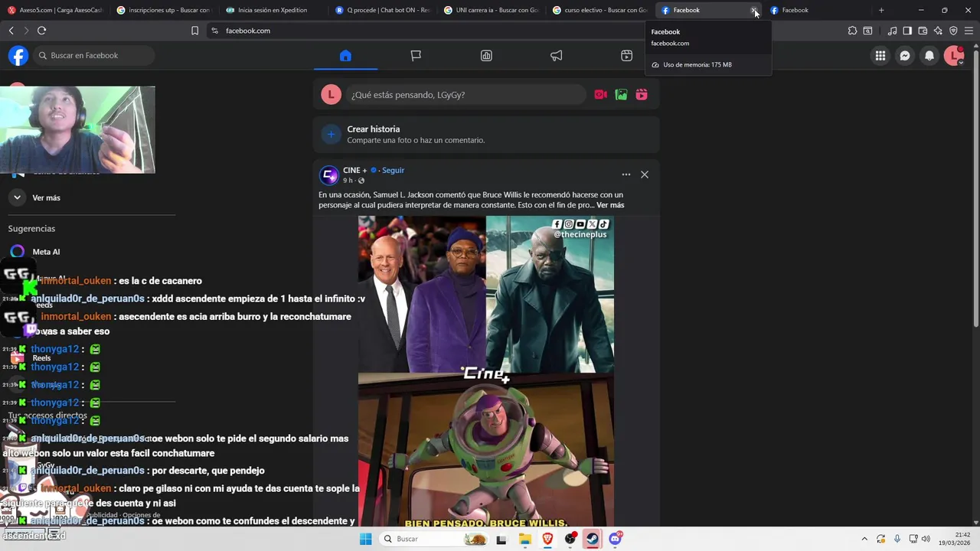
Task: Open the Reels icon in Facebook top navigation
Action: (626, 56)
